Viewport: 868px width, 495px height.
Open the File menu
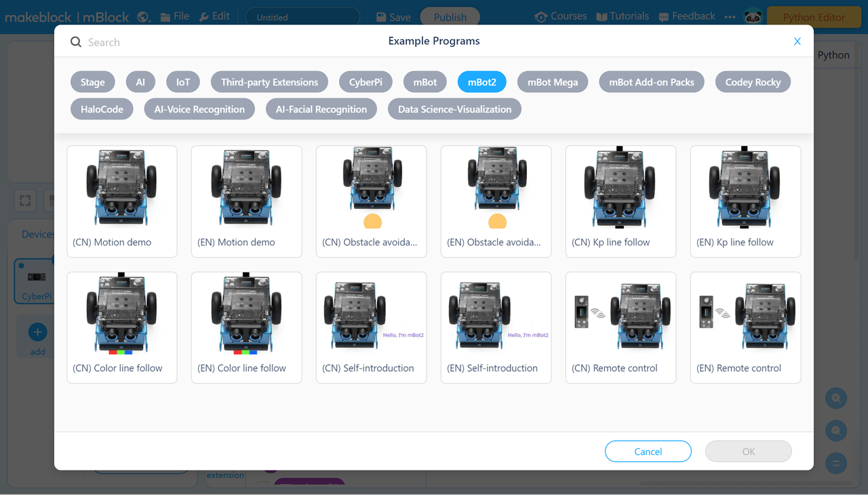pos(175,16)
